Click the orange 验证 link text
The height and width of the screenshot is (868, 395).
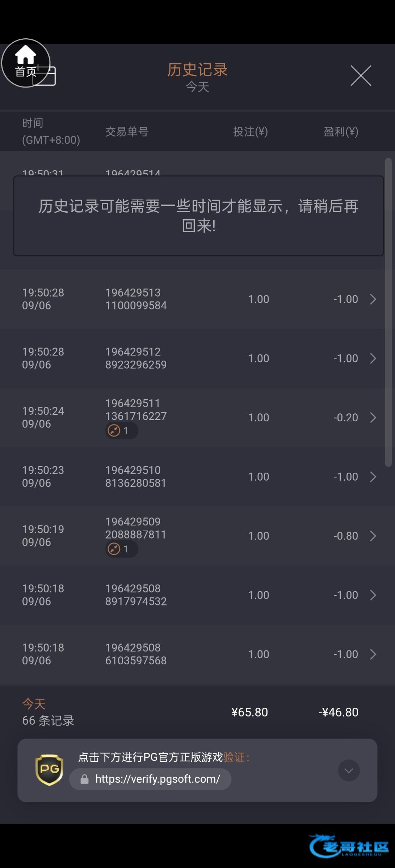[x=234, y=757]
